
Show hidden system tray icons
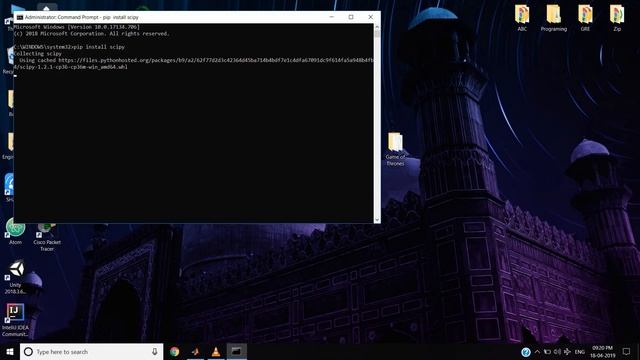(537, 352)
